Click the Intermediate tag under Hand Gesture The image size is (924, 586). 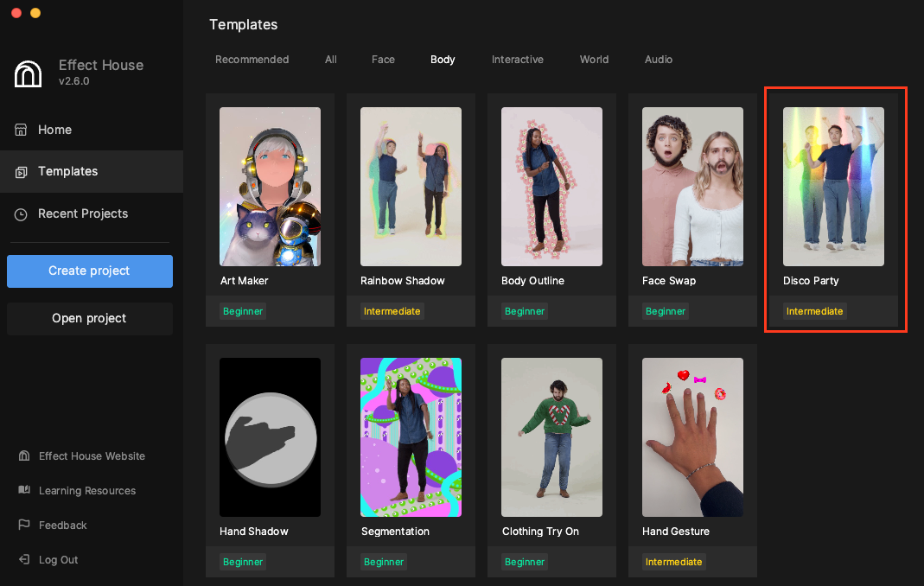pos(673,562)
